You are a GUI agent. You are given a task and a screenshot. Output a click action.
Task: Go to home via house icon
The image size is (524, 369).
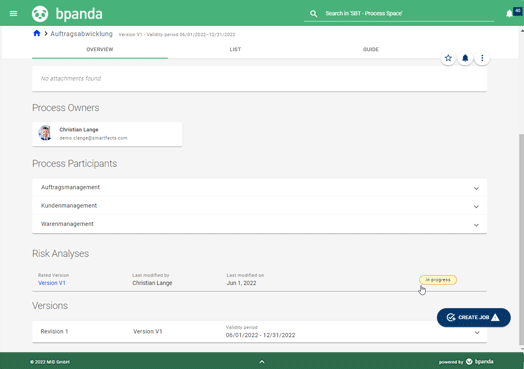[x=37, y=33]
